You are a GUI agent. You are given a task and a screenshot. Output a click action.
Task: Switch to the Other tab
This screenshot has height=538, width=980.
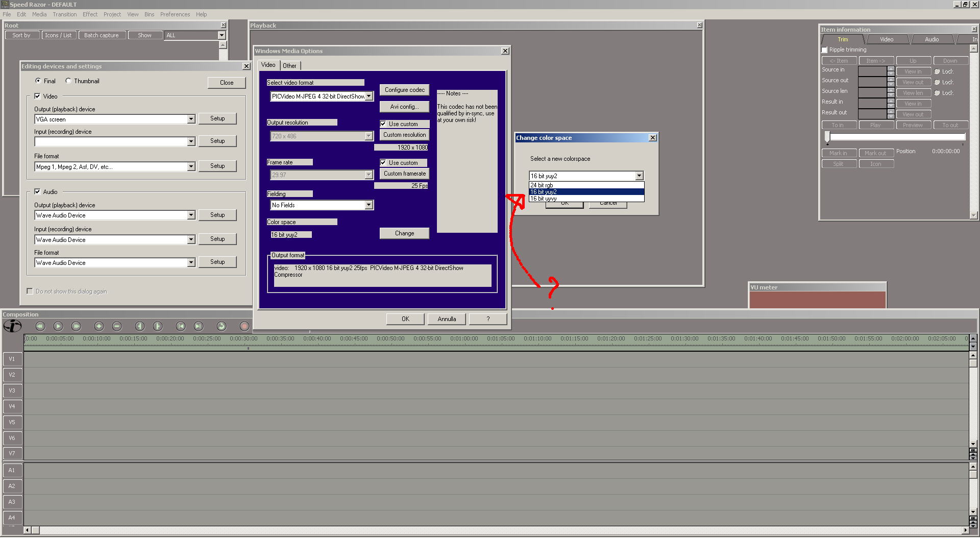pyautogui.click(x=290, y=65)
